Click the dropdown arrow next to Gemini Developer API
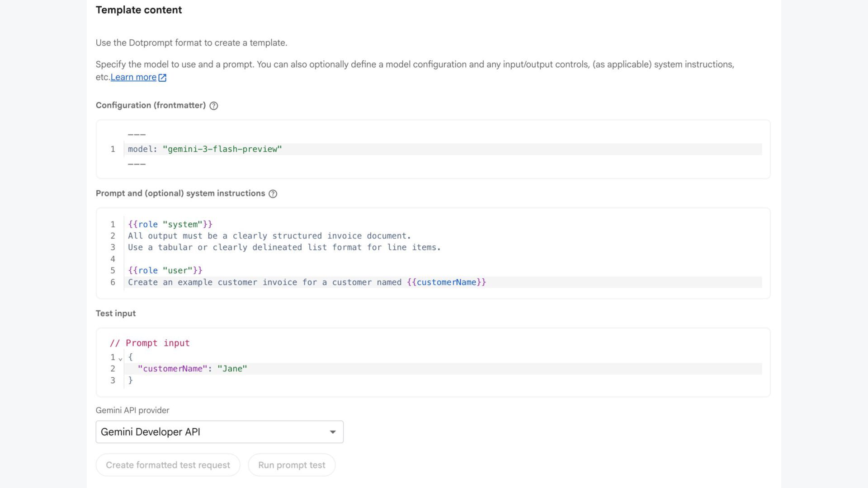 coord(333,432)
